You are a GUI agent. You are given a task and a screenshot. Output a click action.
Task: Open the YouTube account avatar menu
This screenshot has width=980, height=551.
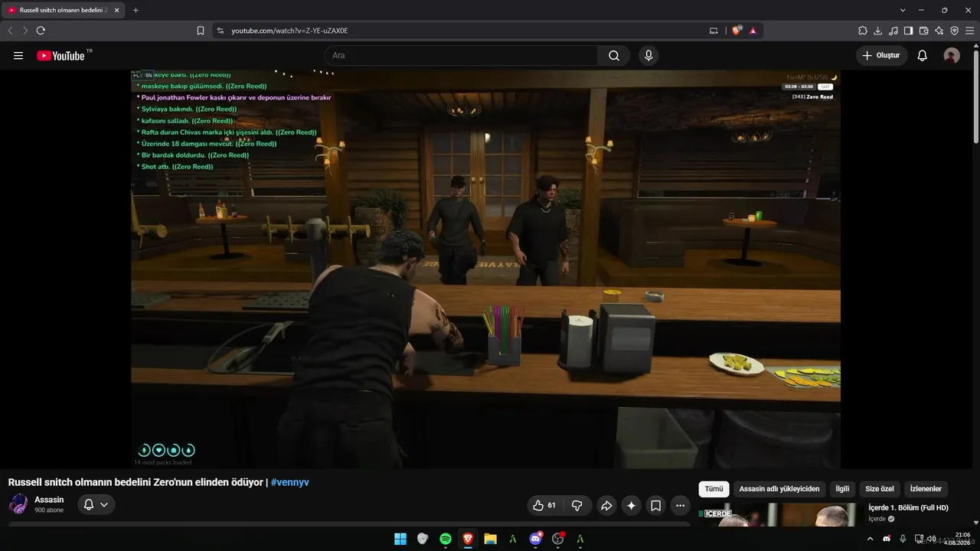pyautogui.click(x=952, y=56)
